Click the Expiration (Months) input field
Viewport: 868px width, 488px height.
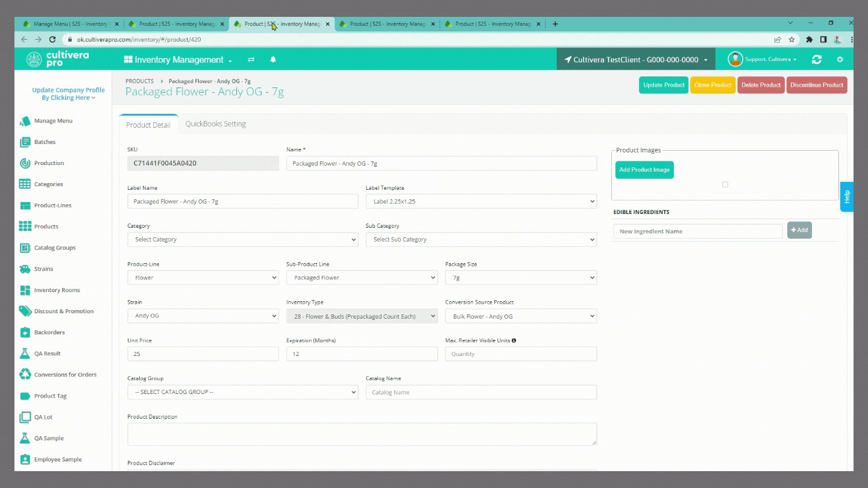coord(362,354)
